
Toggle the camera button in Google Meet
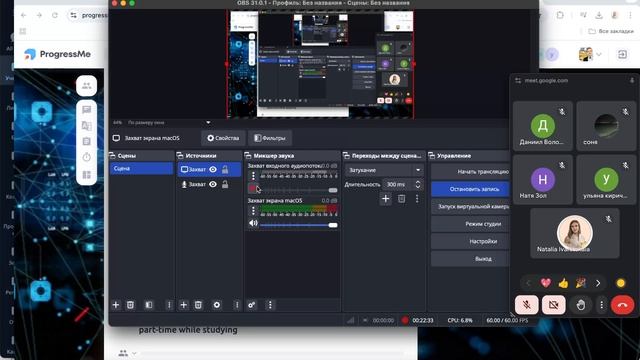coord(553,305)
